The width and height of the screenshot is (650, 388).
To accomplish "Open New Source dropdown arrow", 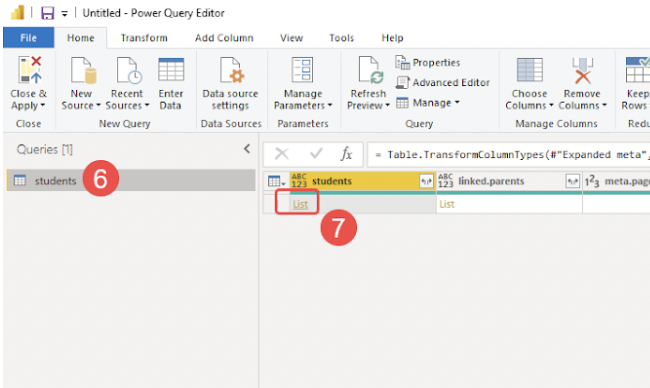I will pyautogui.click(x=98, y=105).
